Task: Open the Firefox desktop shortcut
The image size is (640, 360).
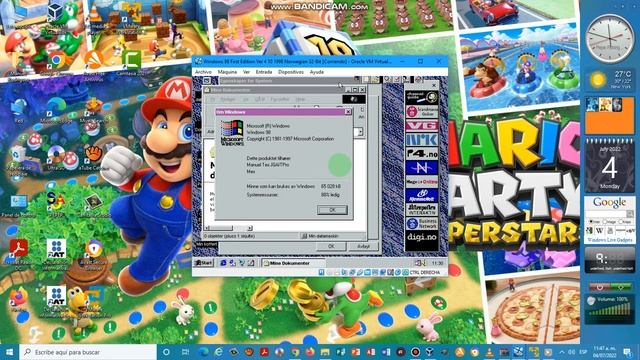Action: coord(18,298)
